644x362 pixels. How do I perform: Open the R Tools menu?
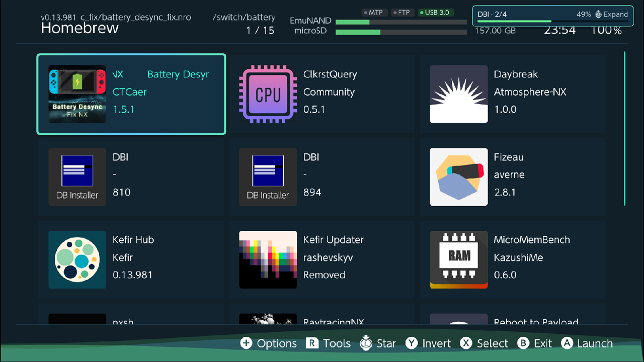(329, 343)
